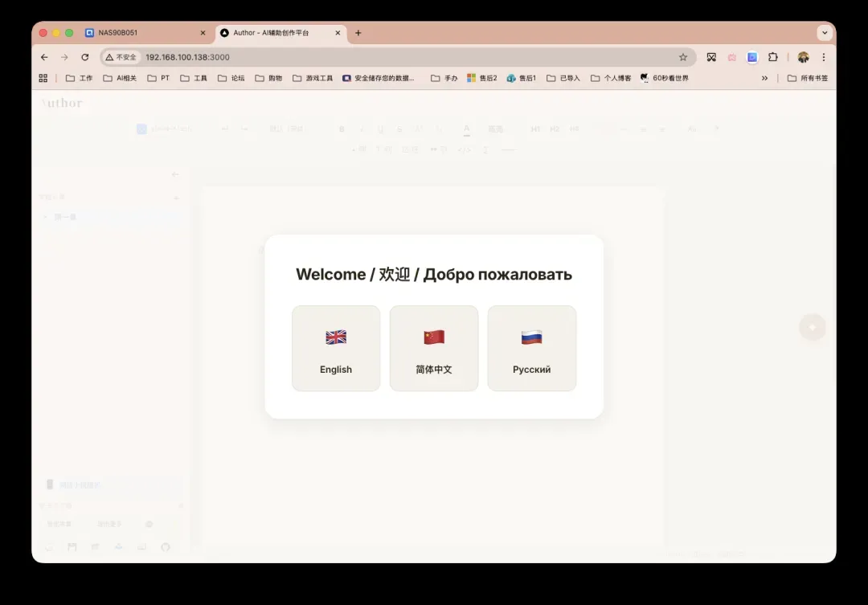Show hidden bookmarks via the overflow chevron

click(x=764, y=78)
